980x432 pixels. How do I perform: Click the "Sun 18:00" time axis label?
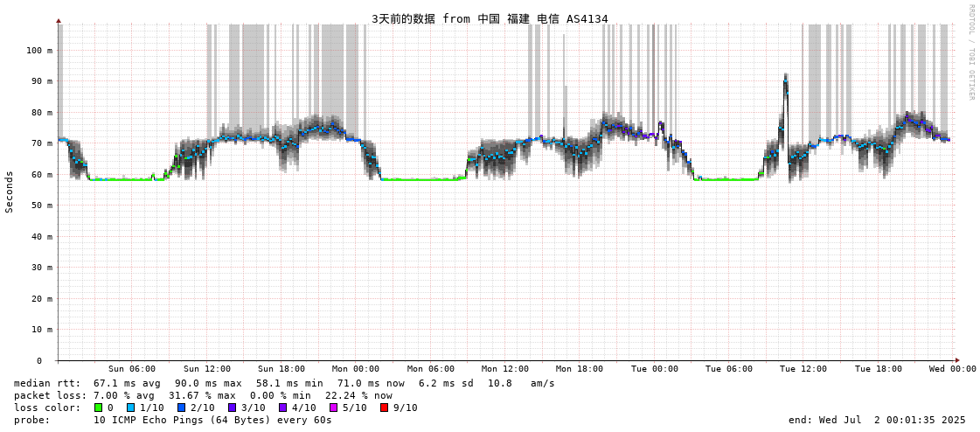(281, 369)
